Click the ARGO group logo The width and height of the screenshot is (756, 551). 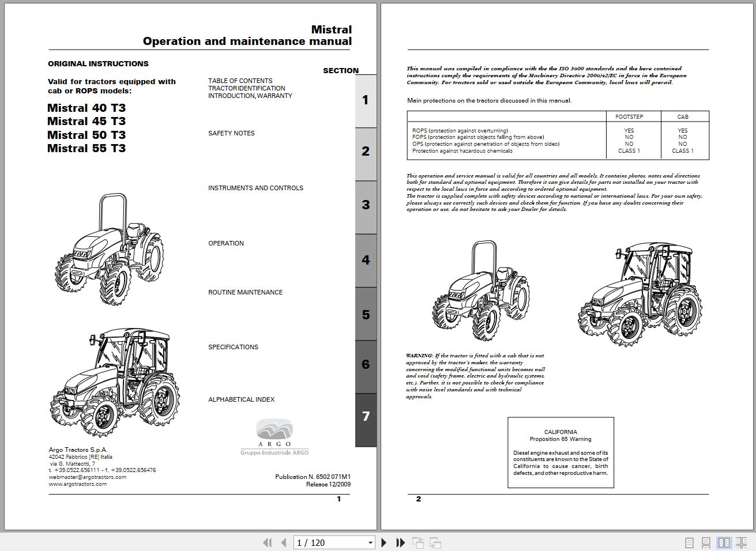[x=274, y=437]
